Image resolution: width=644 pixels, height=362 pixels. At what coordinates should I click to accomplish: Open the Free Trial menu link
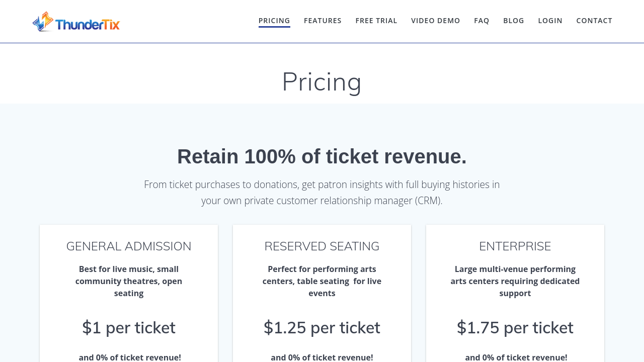click(x=376, y=21)
